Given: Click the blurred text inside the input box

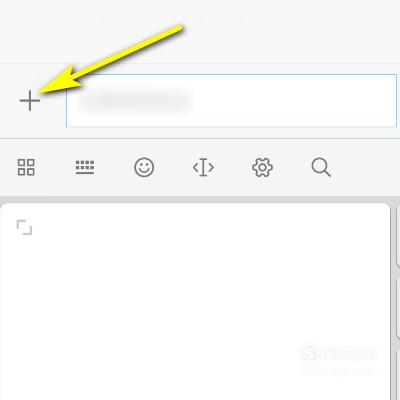Looking at the screenshot, I should click(x=136, y=100).
